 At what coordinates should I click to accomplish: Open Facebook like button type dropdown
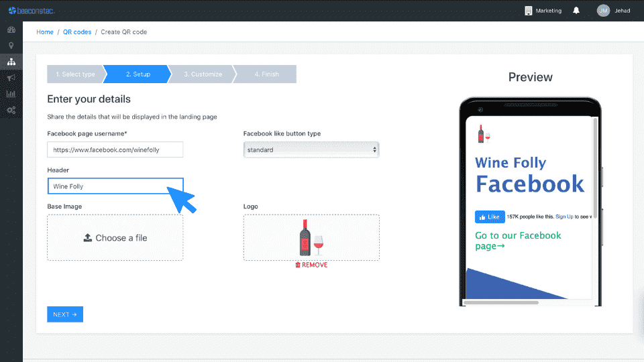[x=311, y=149]
